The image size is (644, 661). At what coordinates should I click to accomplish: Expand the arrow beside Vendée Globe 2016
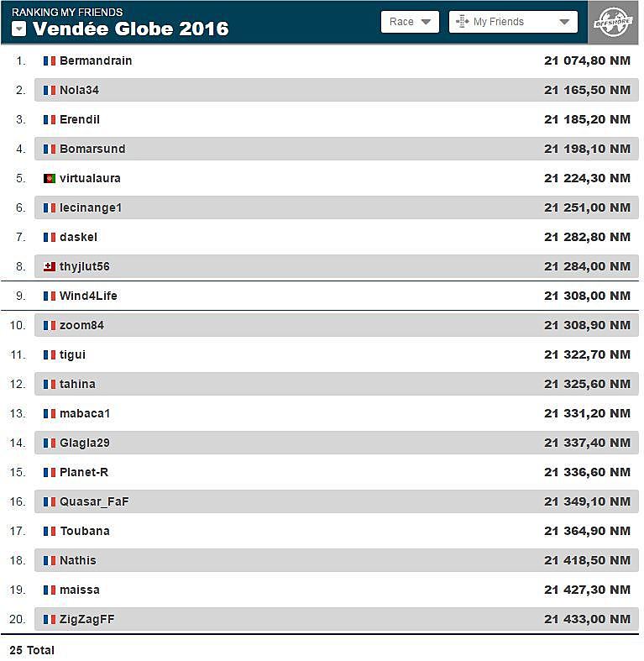(19, 29)
